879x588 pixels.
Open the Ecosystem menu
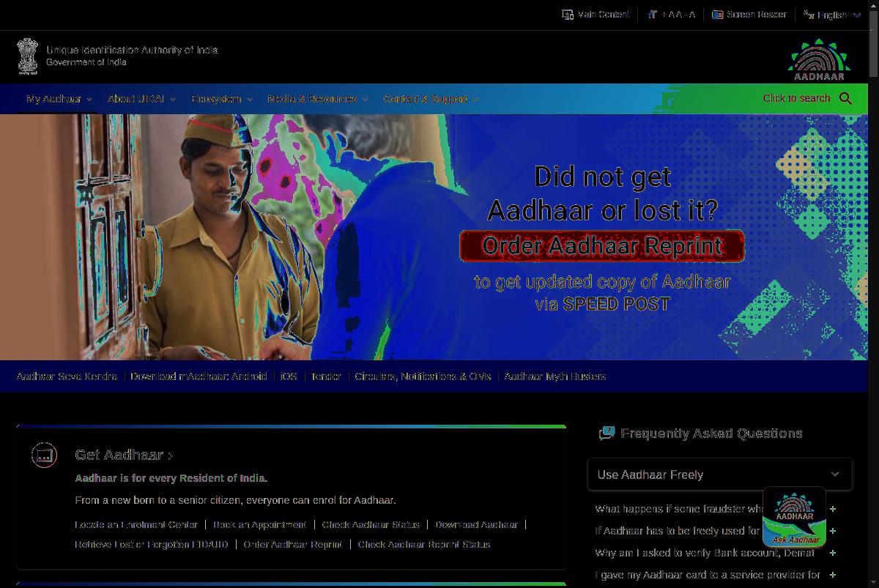(x=222, y=99)
